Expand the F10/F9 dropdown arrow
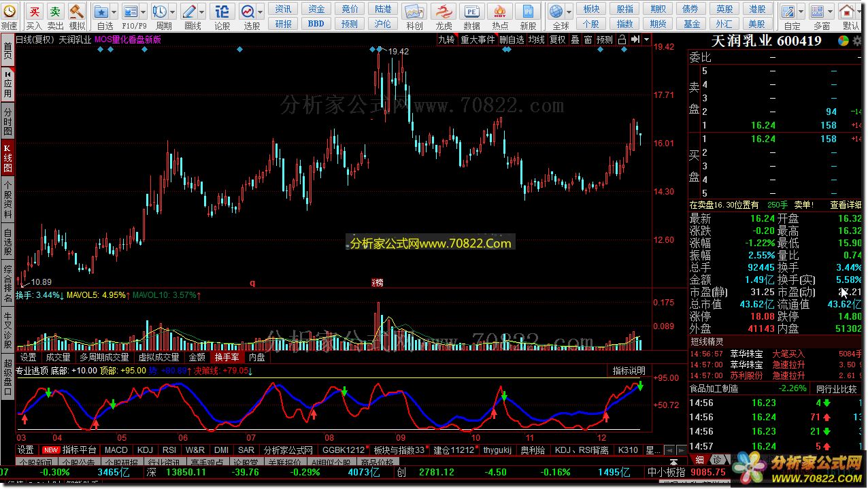Viewport: 868px width, 489px height. click(x=143, y=12)
